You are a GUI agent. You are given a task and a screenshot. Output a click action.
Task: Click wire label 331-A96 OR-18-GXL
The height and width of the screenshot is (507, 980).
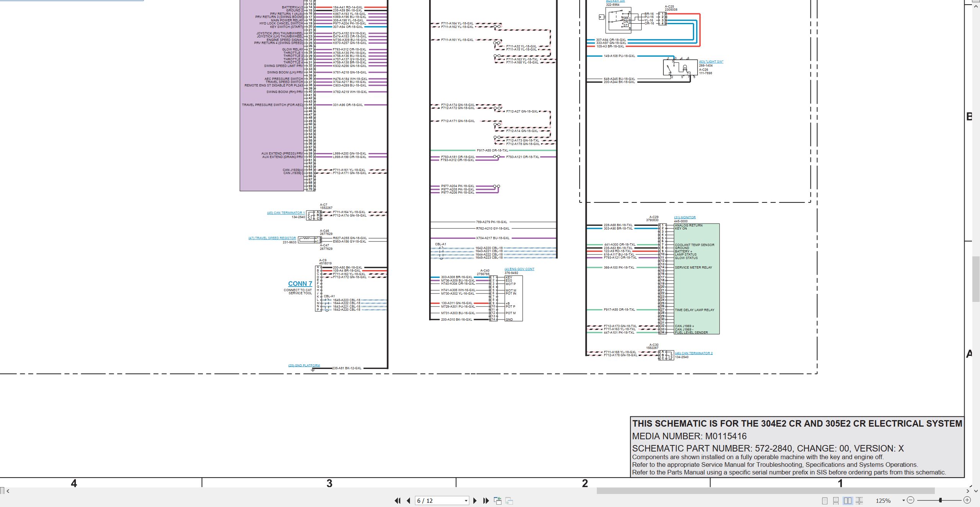tap(348, 105)
